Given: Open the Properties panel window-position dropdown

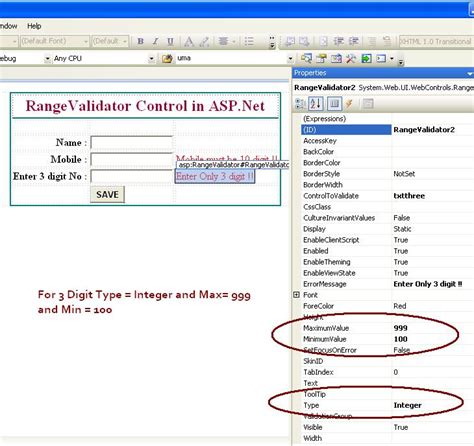Looking at the screenshot, I should coord(470,73).
